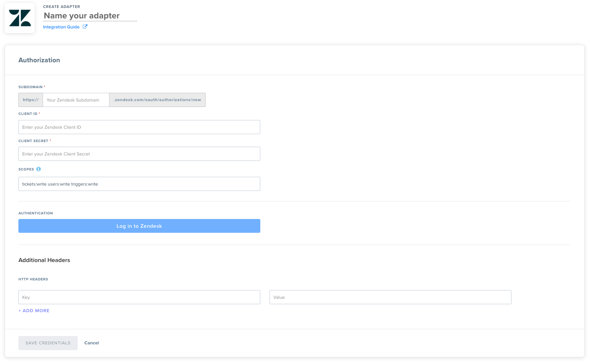Click the CREATE ADAPTER caption
Image resolution: width=590 pixels, height=364 pixels.
click(61, 7)
